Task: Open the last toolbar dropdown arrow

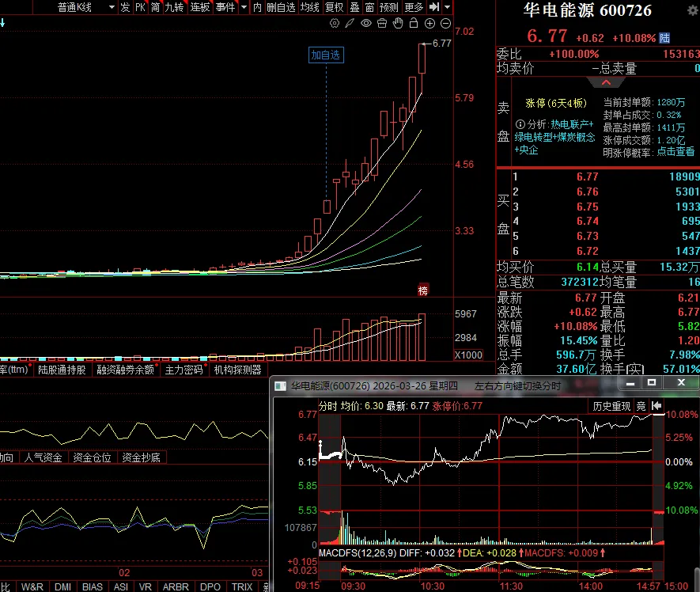Action: pyautogui.click(x=447, y=7)
